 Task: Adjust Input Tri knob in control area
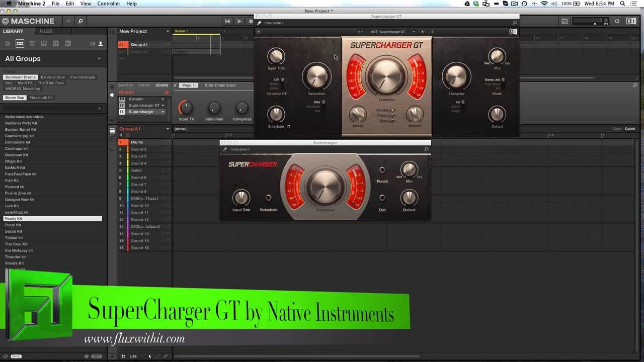click(x=186, y=107)
